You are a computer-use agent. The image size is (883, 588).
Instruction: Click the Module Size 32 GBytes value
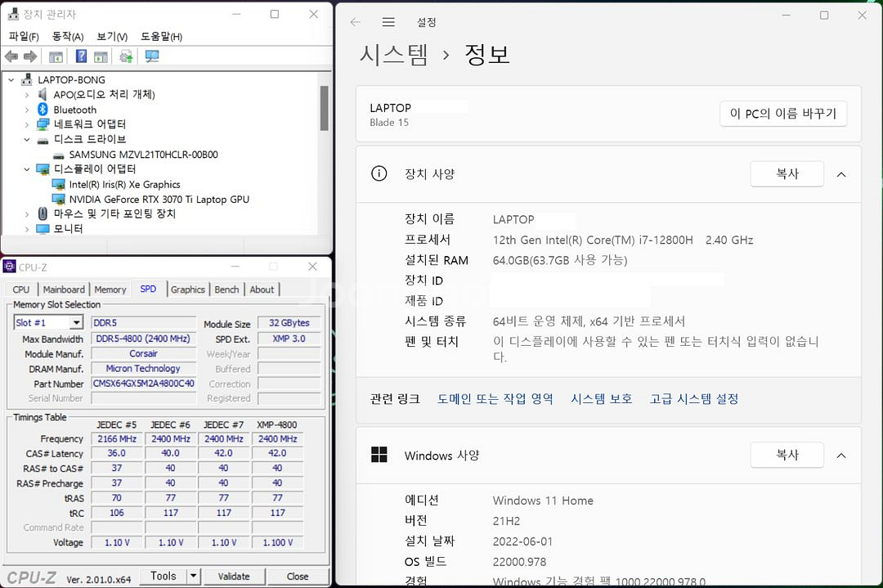tap(289, 323)
